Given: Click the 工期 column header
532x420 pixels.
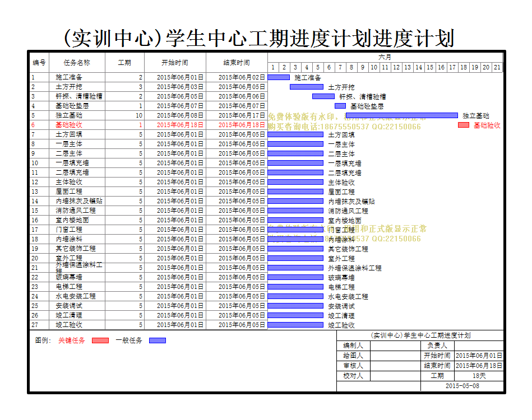Looking at the screenshot, I should pos(124,62).
